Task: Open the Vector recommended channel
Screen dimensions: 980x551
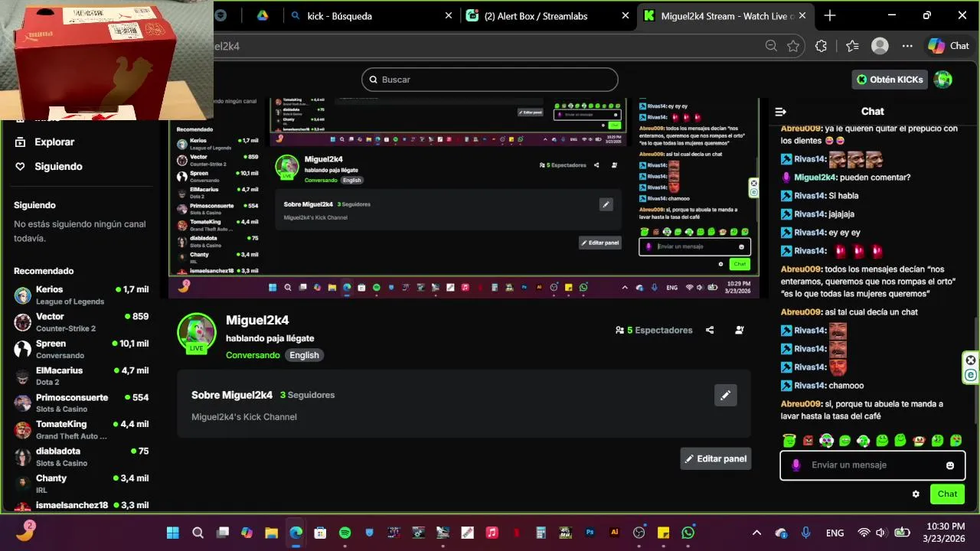Action: pos(81,321)
